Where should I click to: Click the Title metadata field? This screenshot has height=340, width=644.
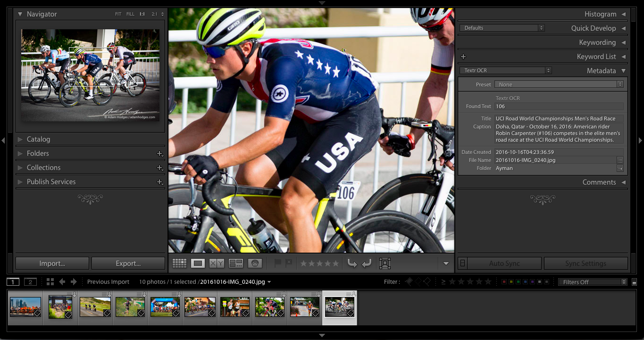point(559,119)
